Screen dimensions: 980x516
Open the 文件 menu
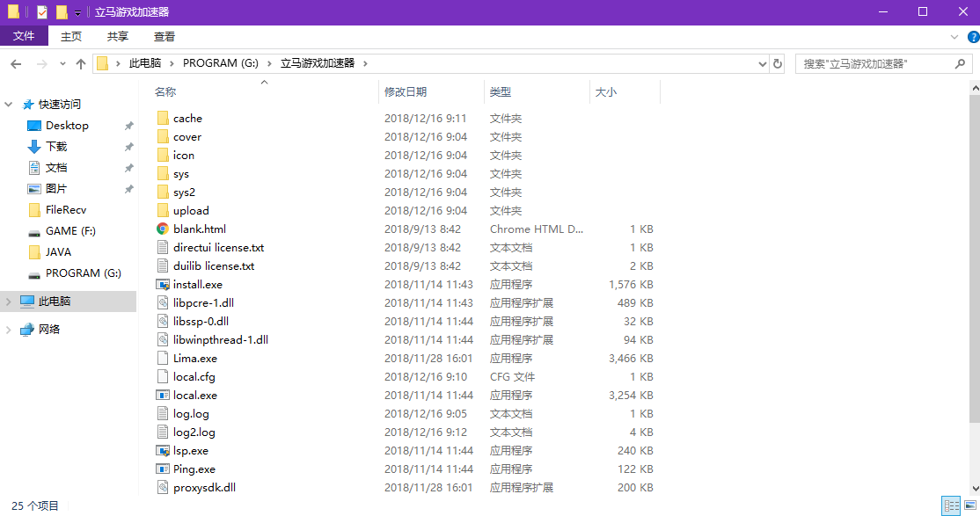coord(24,36)
